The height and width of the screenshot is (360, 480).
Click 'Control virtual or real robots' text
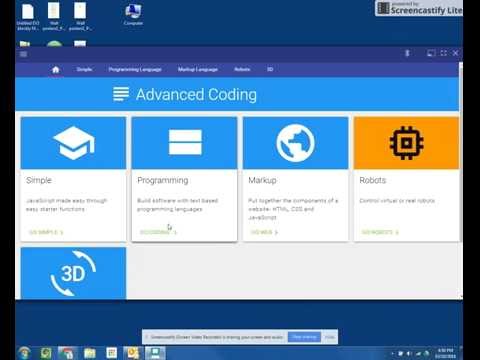(x=397, y=201)
